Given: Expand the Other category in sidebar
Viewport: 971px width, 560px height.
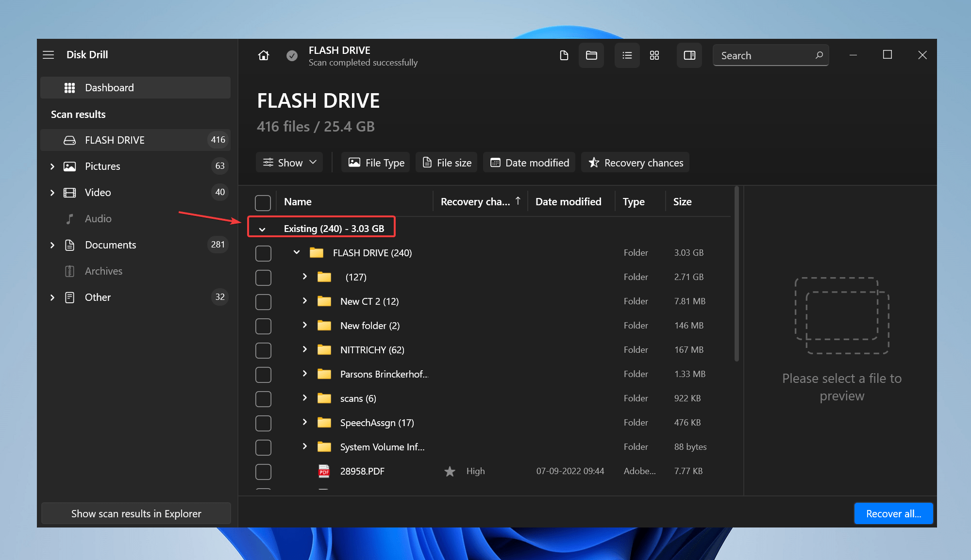Looking at the screenshot, I should tap(52, 297).
